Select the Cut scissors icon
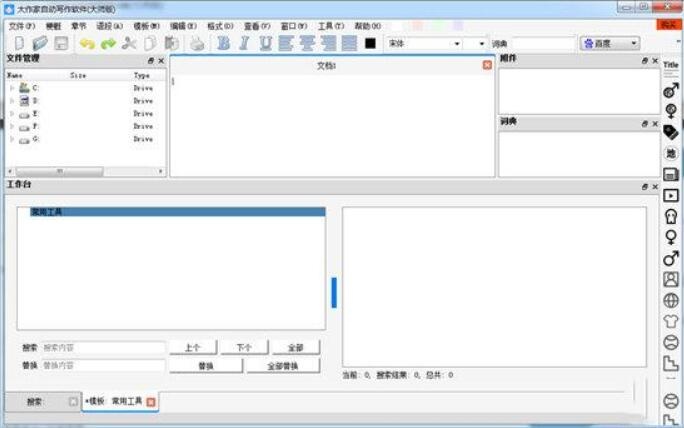Image resolution: width=684 pixels, height=428 pixels. click(129, 43)
